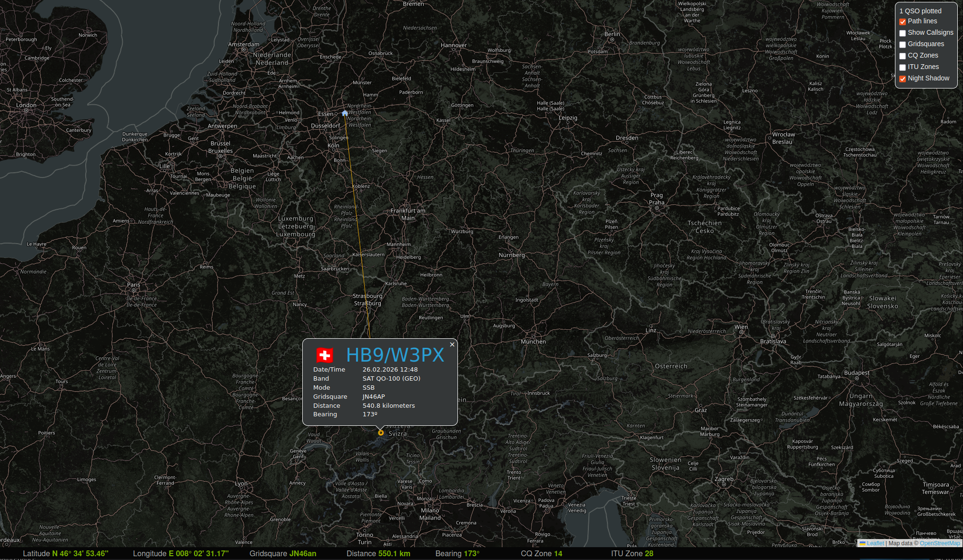Click the Latitude readout in status bar
This screenshot has height=560, width=963.
66,553
